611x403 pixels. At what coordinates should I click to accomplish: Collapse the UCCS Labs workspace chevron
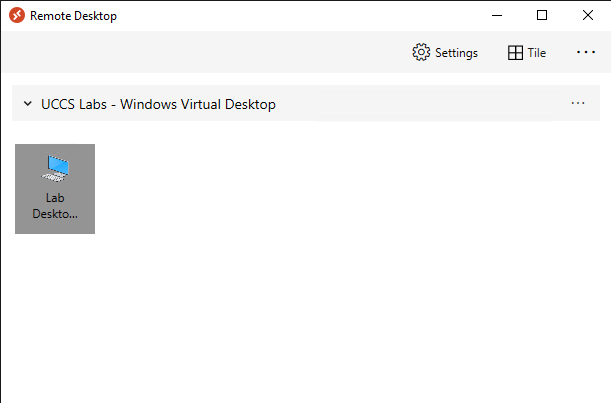coord(28,103)
